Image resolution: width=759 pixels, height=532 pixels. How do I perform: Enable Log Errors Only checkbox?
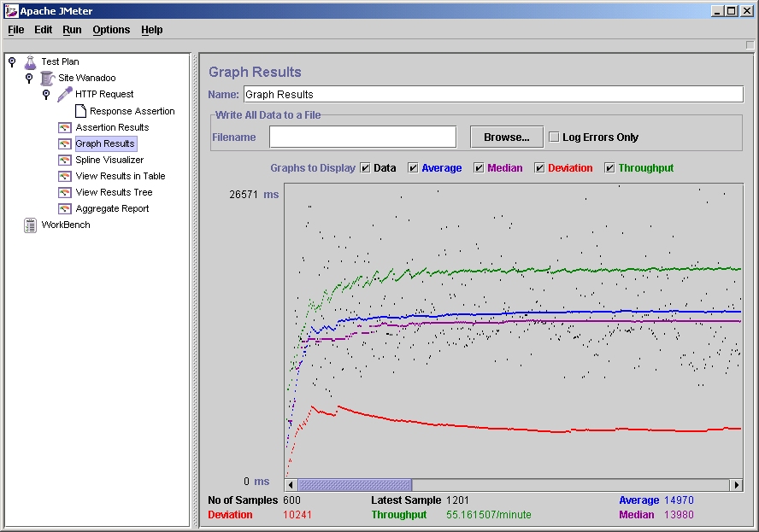coord(554,137)
